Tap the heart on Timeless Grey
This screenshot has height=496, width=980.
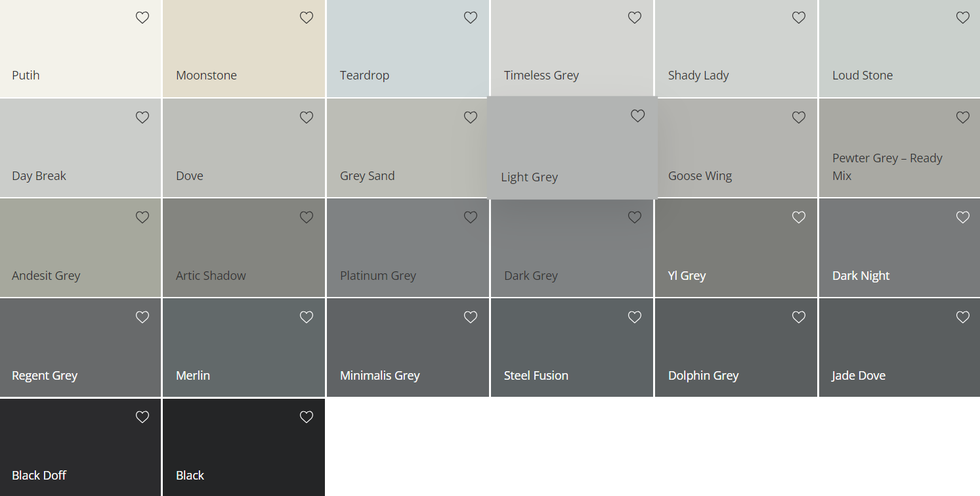click(x=635, y=18)
